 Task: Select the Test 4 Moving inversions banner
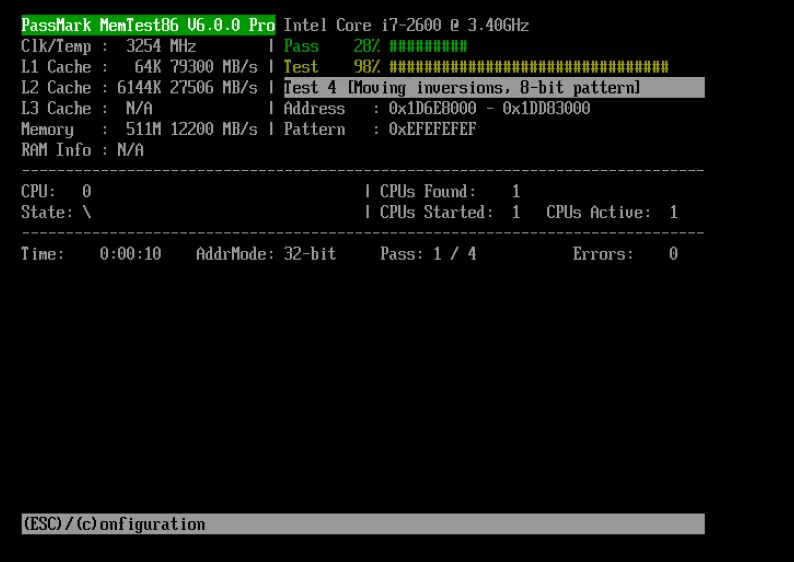494,88
